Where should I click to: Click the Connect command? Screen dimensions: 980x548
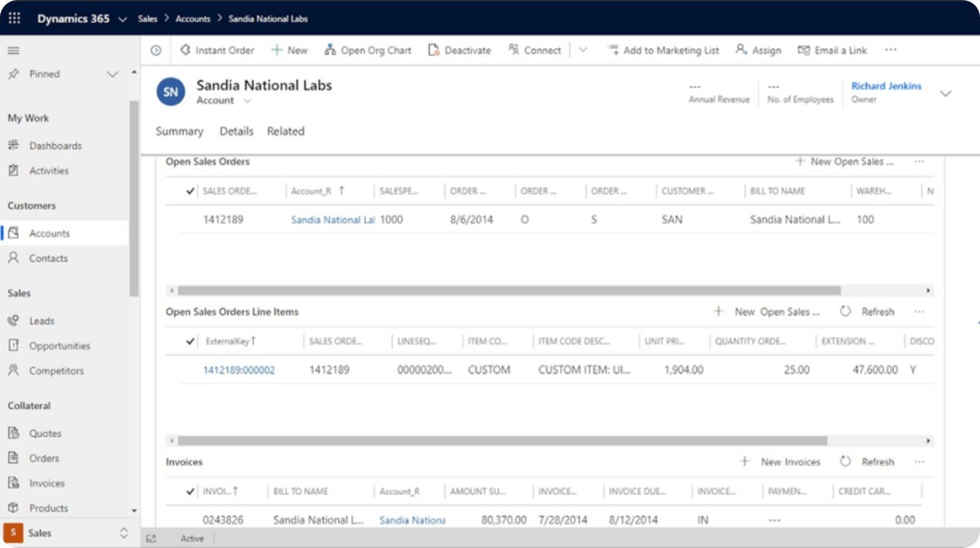(x=534, y=50)
